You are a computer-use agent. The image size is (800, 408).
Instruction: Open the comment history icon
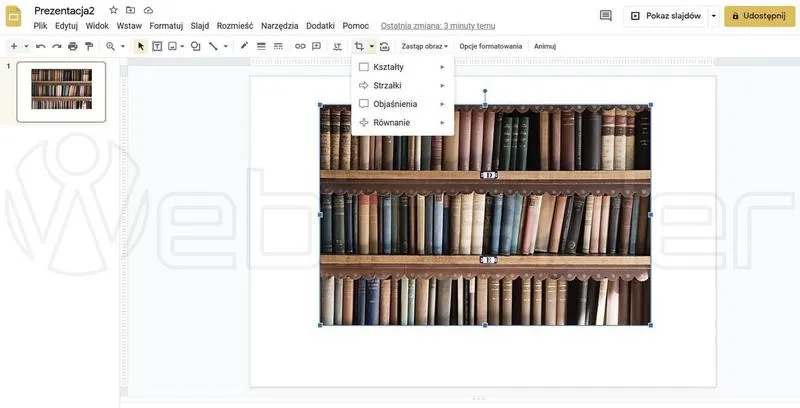(x=606, y=16)
